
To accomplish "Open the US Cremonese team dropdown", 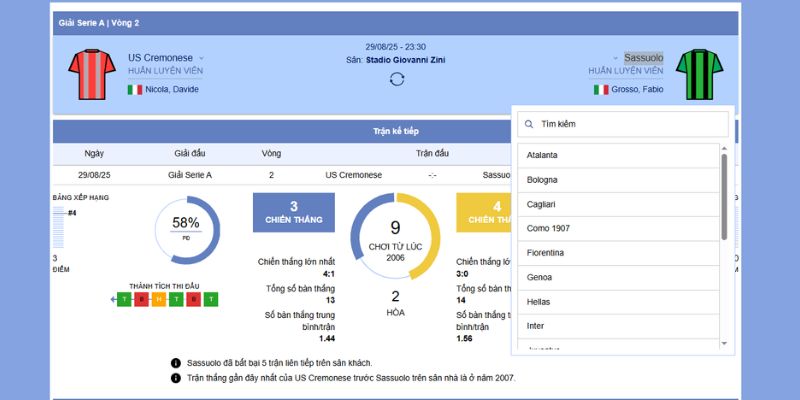I will coord(201,58).
